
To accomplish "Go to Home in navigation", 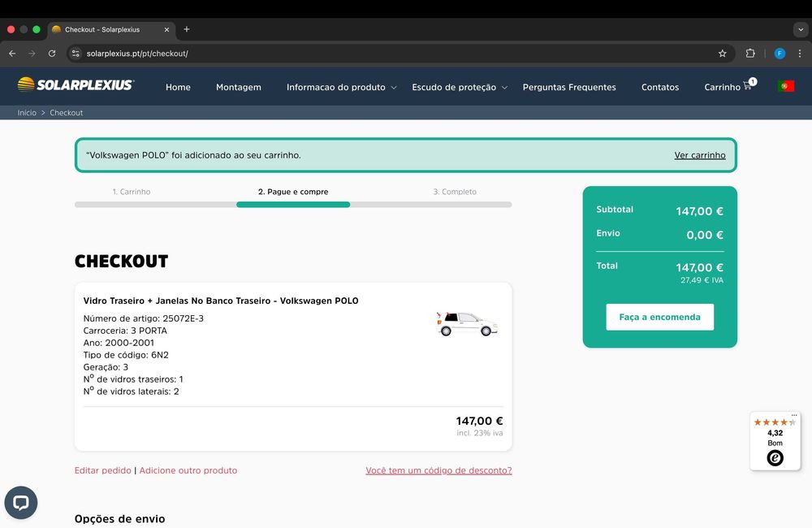I will tap(178, 87).
